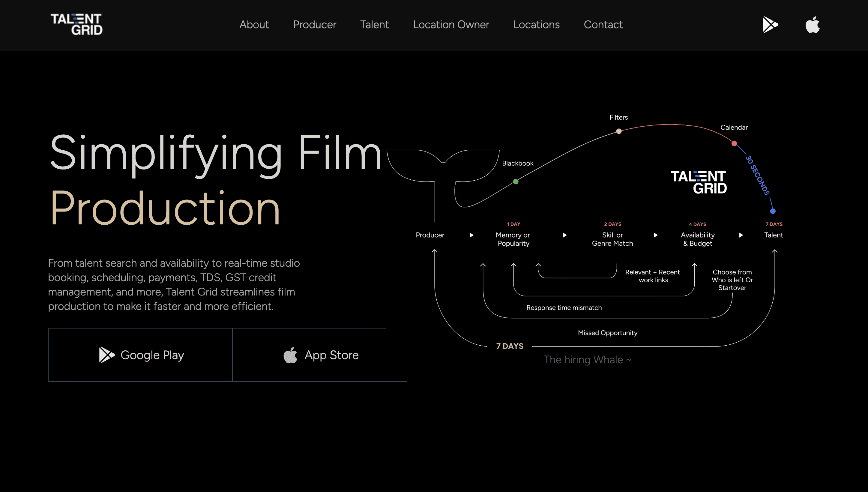Click arrow between Availability & Budget and Talent
The image size is (868, 492).
coord(741,235)
